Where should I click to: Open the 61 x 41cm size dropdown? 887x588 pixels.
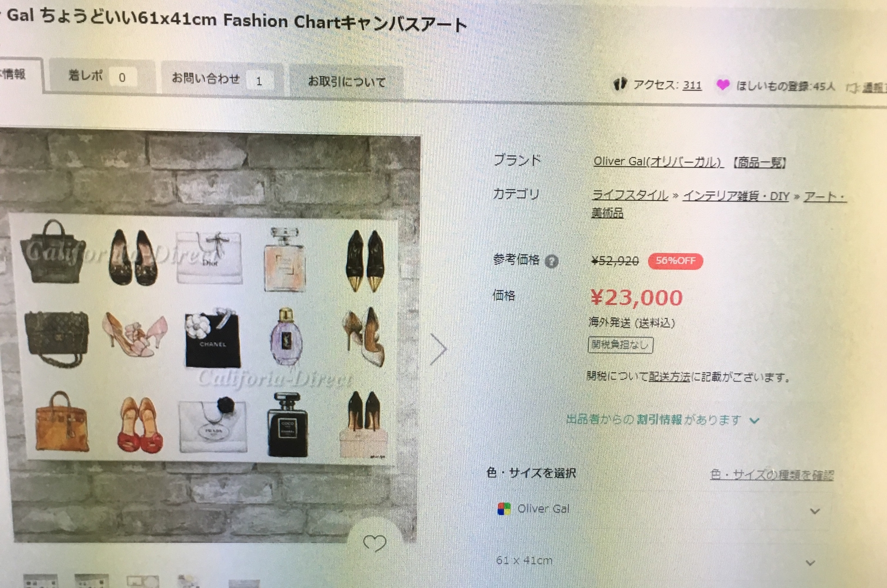(657, 561)
